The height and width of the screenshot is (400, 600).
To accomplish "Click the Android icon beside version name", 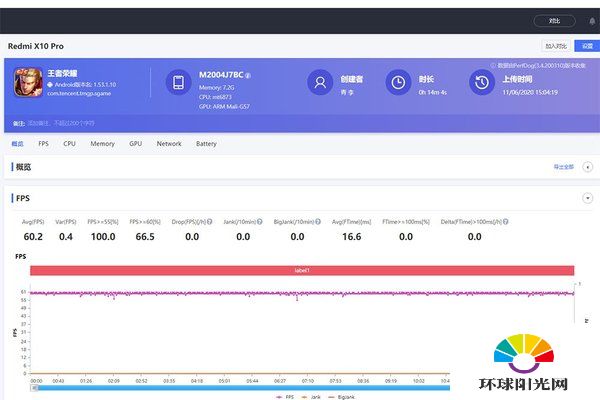I will (50, 85).
